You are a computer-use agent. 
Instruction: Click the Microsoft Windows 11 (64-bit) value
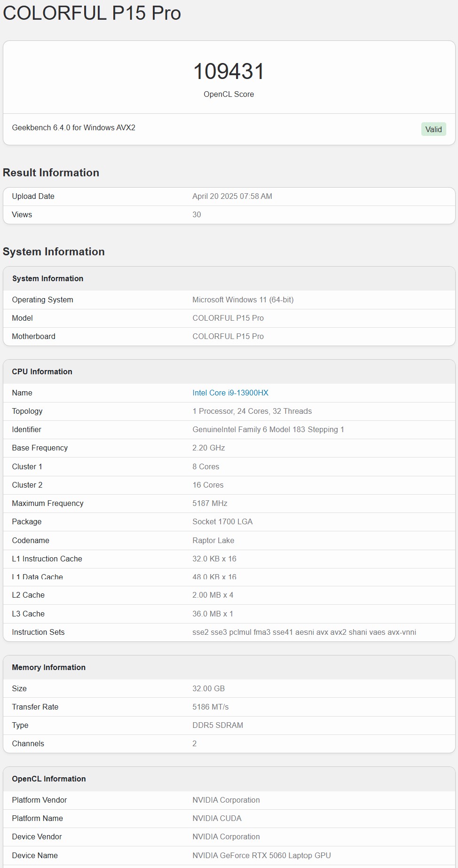[x=243, y=300]
